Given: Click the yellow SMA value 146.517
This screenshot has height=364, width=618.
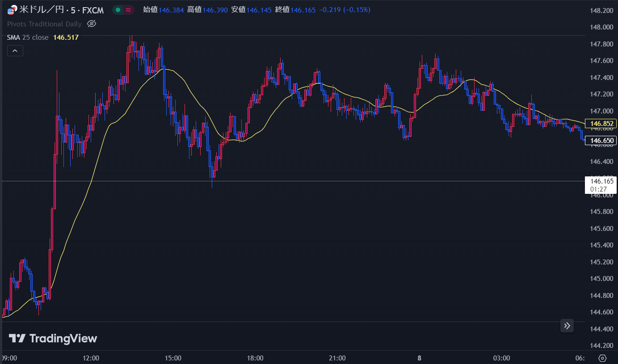Looking at the screenshot, I should coord(66,38).
